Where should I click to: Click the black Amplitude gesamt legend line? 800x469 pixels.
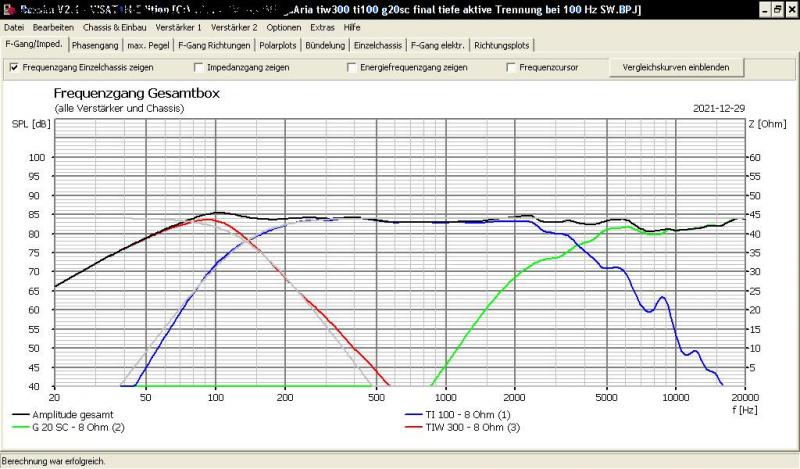pos(20,415)
